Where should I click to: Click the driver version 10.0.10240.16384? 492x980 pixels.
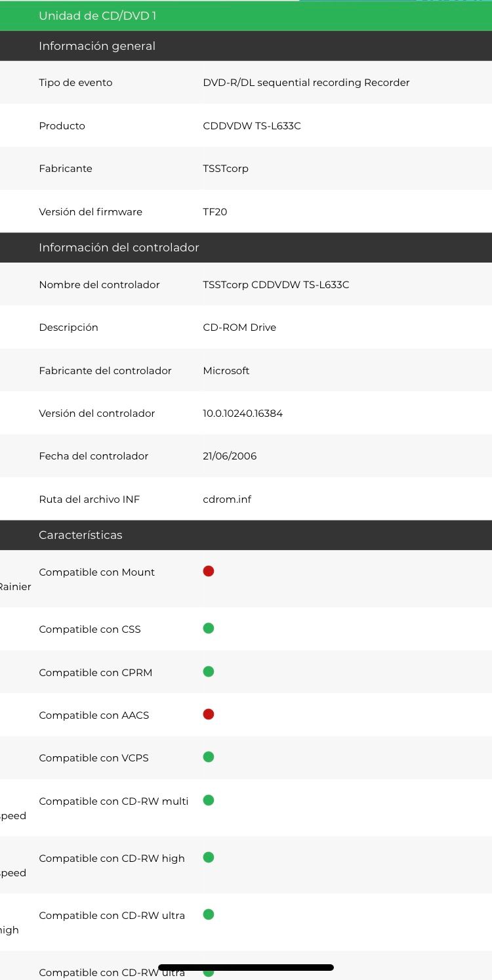tap(243, 414)
